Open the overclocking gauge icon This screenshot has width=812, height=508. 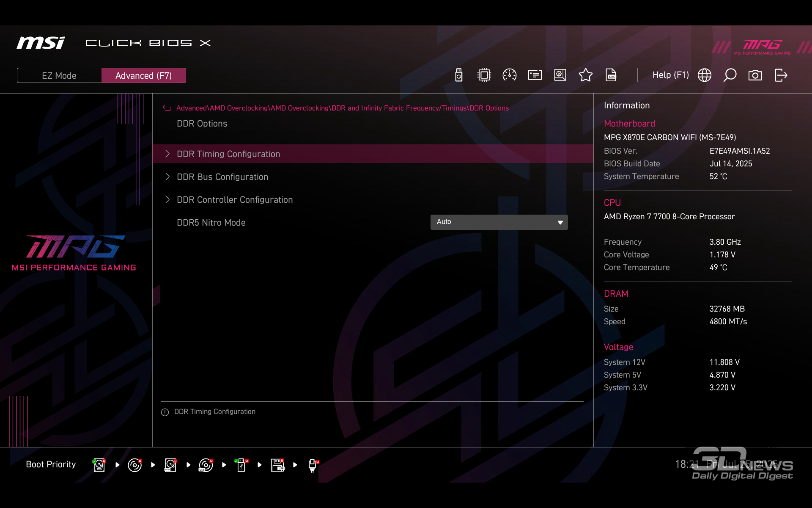(510, 75)
